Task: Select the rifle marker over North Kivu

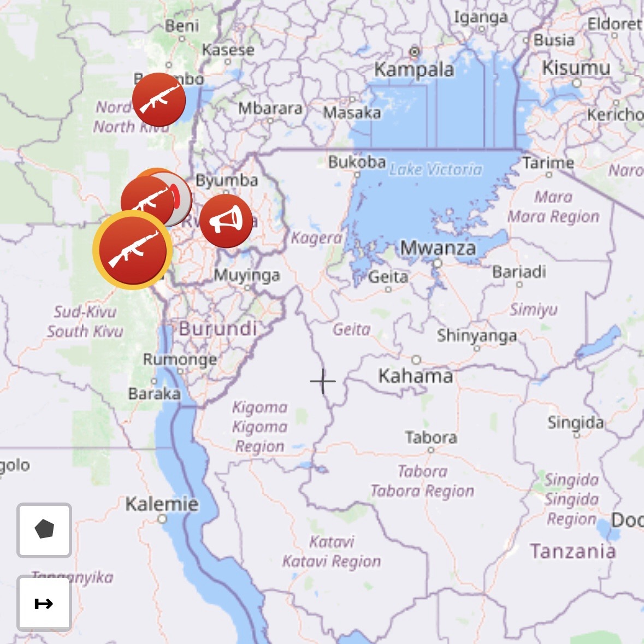Action: click(x=159, y=100)
